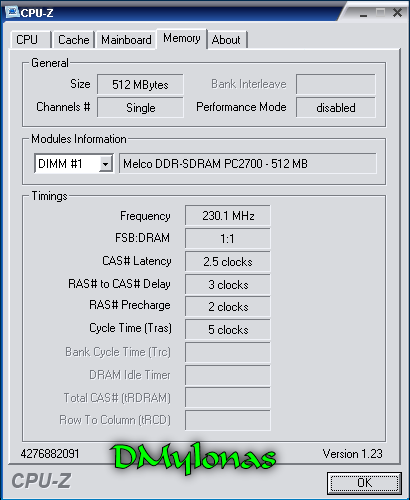Click the empty Bank Interleave field
The width and height of the screenshot is (410, 500).
336,84
